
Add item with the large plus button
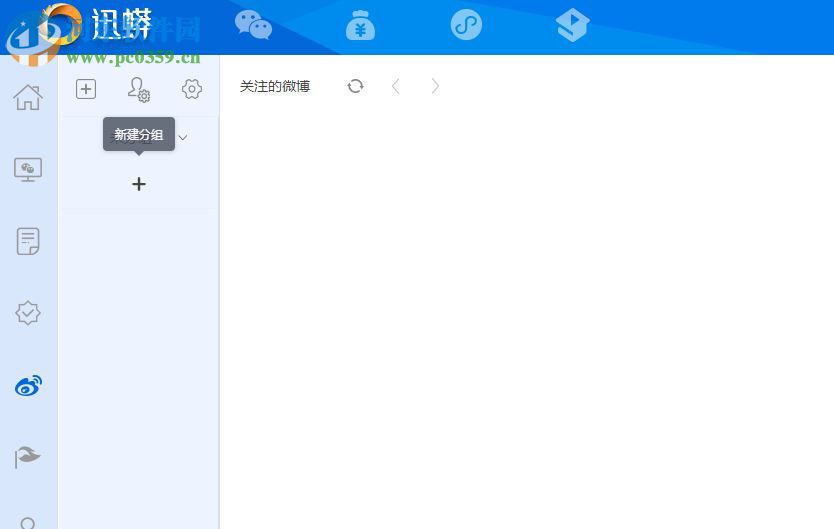(x=139, y=184)
